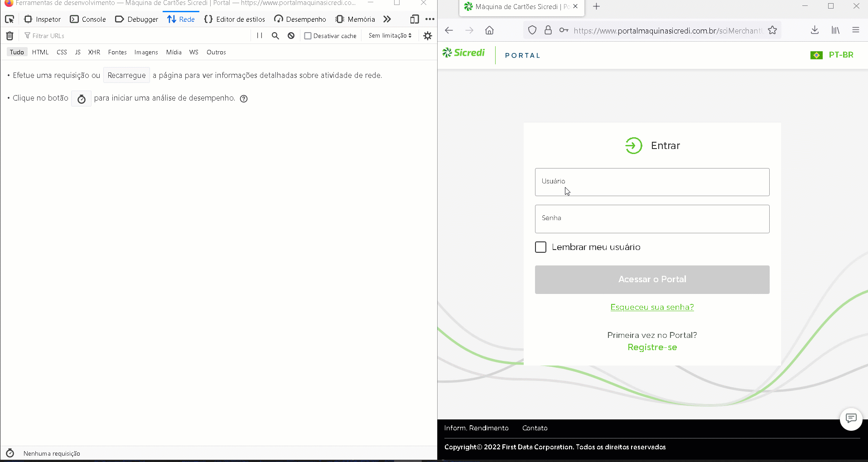Screen dimensions: 868x462
Task: Switch to the Console tab
Action: tap(88, 19)
